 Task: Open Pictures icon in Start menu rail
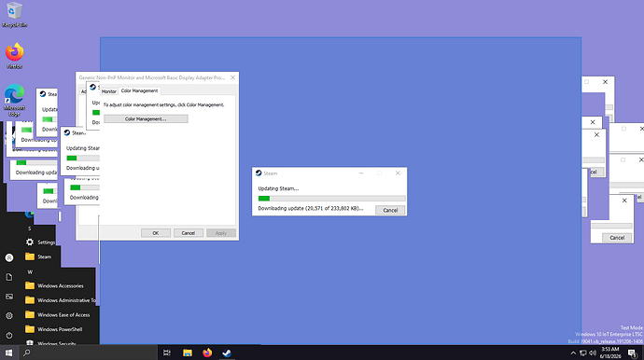pos(9,297)
